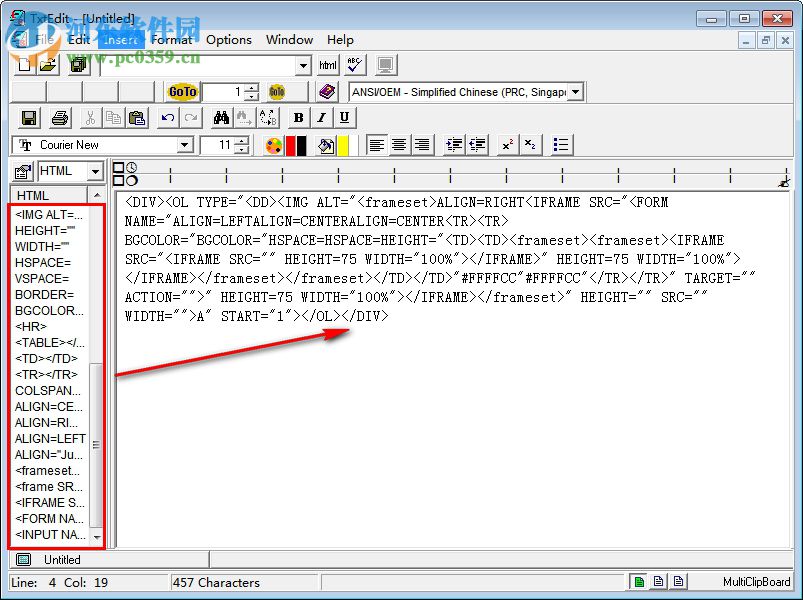Open Find using the binoculars icon

coord(220,117)
